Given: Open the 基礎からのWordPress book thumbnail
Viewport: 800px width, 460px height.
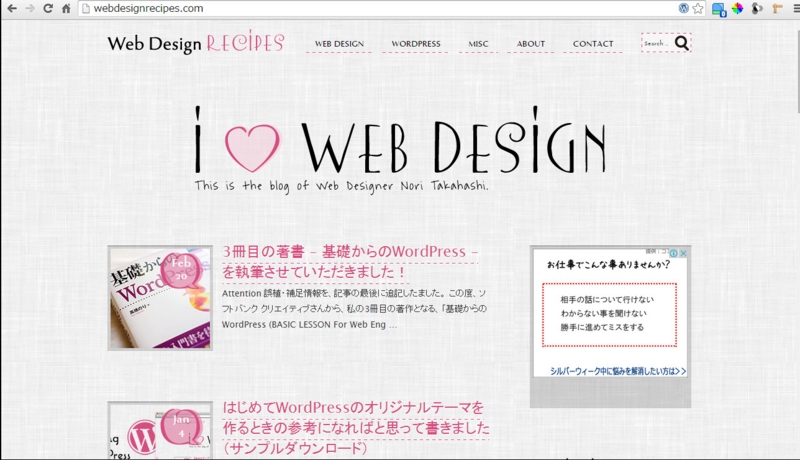Looking at the screenshot, I should (160, 298).
